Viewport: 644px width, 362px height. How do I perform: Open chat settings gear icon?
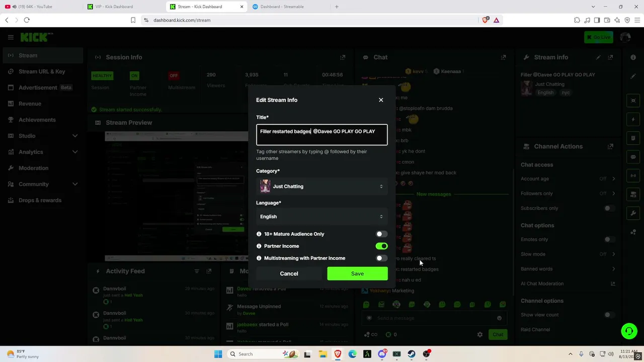(x=479, y=334)
